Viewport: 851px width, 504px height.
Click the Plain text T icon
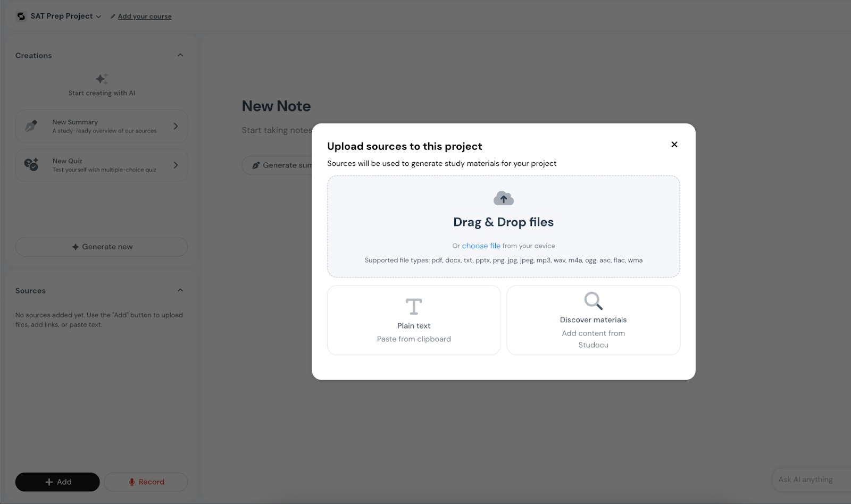pyautogui.click(x=413, y=307)
